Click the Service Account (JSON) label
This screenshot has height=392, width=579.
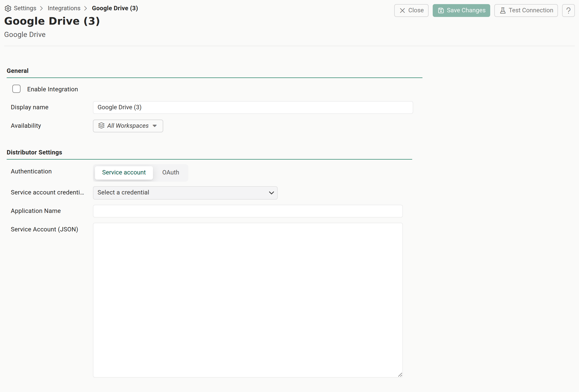[44, 229]
